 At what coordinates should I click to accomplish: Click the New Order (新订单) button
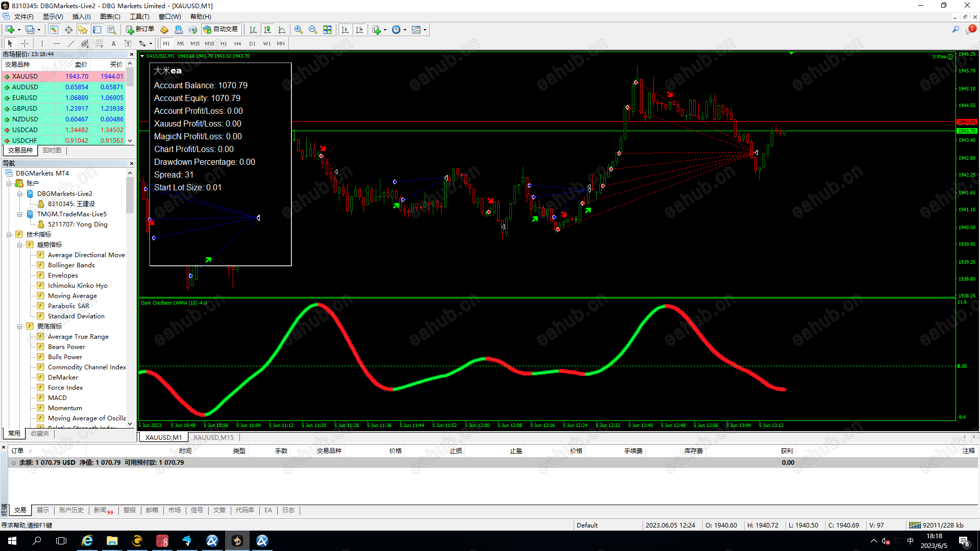click(x=140, y=30)
